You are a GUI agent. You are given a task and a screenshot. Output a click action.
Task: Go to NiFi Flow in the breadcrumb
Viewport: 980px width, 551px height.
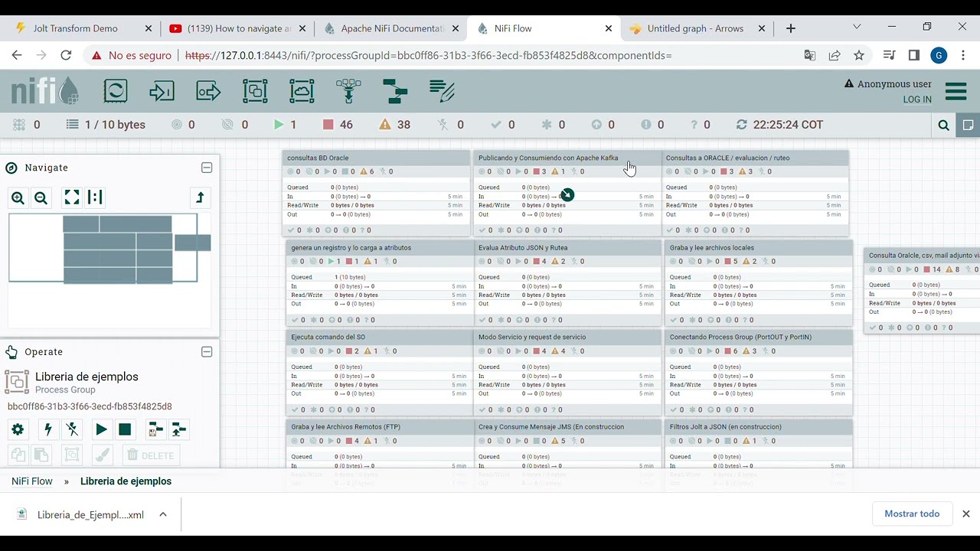pyautogui.click(x=32, y=481)
